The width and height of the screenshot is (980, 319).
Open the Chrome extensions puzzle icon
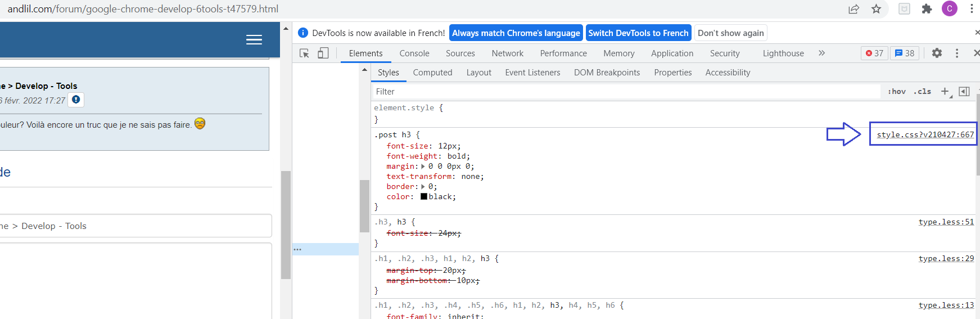[927, 9]
